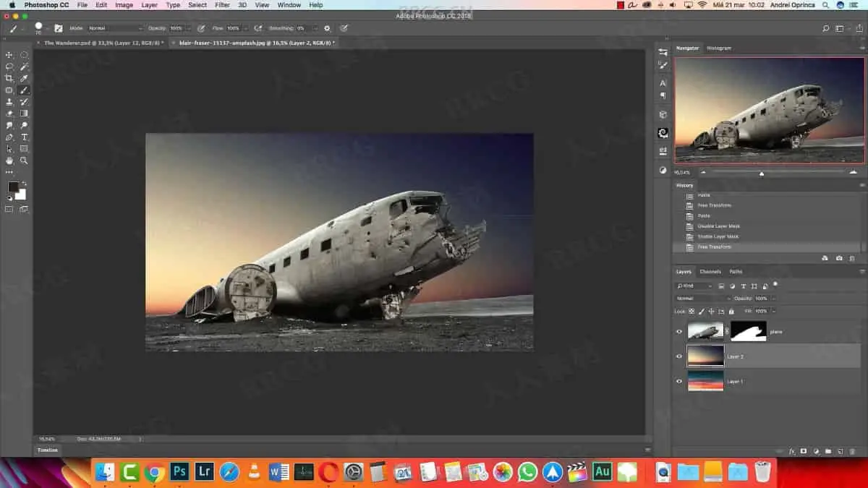The image size is (868, 488).
Task: Select Layer 1 thumbnail
Action: [x=705, y=381]
